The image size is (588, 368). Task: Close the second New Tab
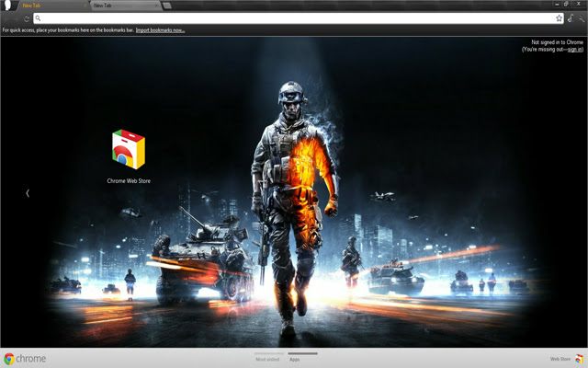(x=156, y=6)
